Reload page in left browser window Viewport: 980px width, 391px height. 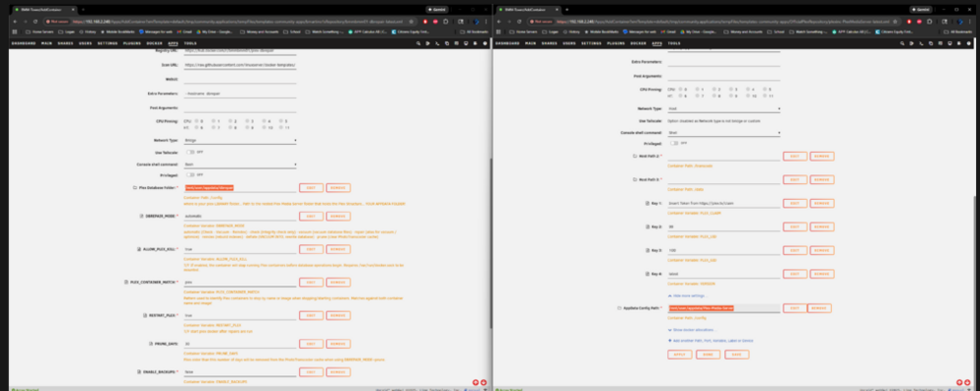[x=35, y=22]
